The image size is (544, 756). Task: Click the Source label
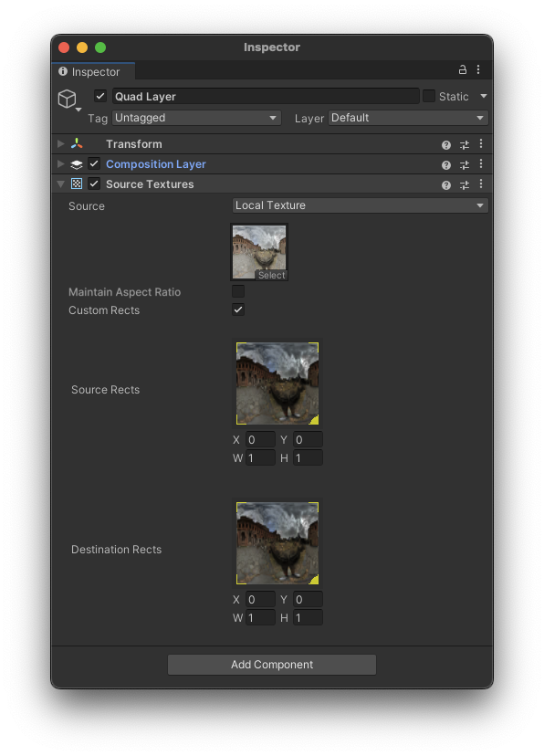[86, 205]
